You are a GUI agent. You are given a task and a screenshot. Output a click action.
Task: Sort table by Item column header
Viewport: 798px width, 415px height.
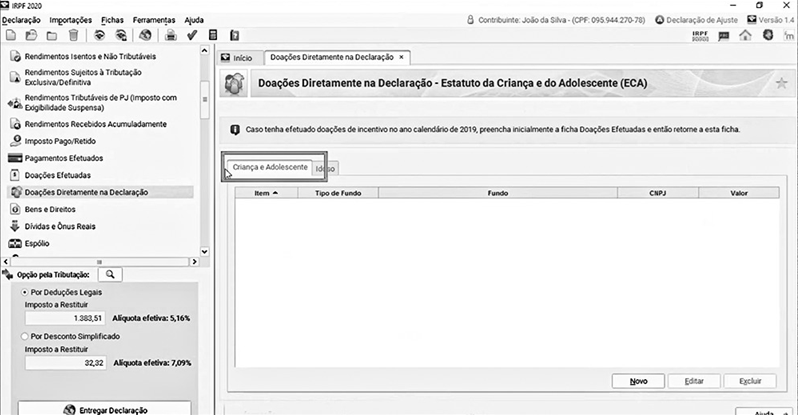(x=266, y=193)
